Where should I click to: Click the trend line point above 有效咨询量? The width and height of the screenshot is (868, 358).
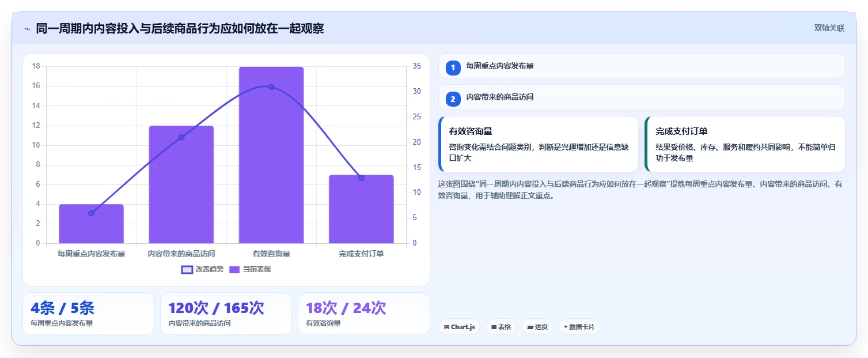(271, 87)
